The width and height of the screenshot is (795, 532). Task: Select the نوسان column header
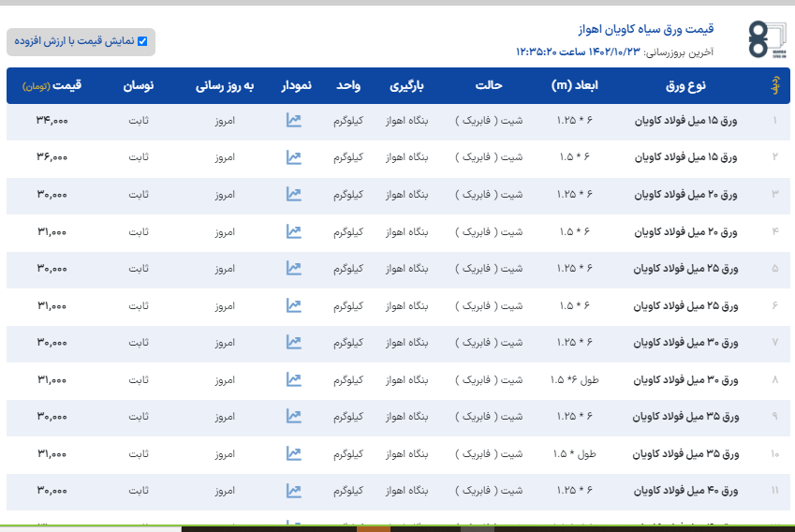139,86
